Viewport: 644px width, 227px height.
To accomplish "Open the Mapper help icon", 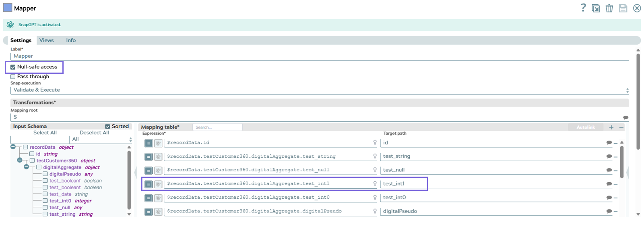I will click(583, 8).
